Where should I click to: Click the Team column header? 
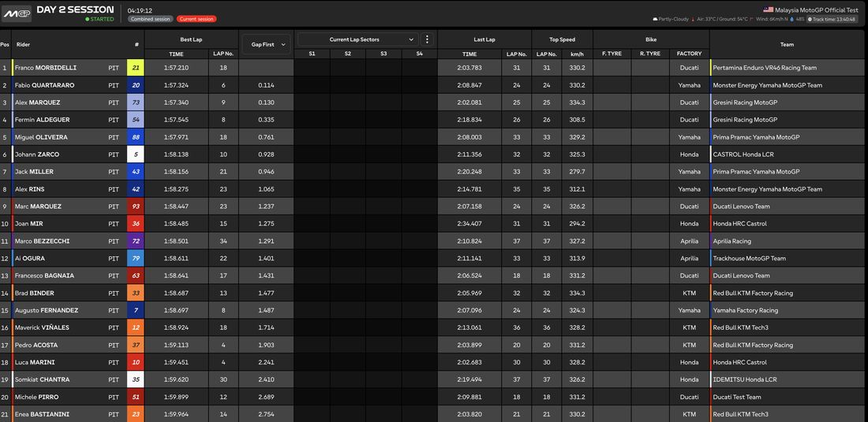click(788, 44)
